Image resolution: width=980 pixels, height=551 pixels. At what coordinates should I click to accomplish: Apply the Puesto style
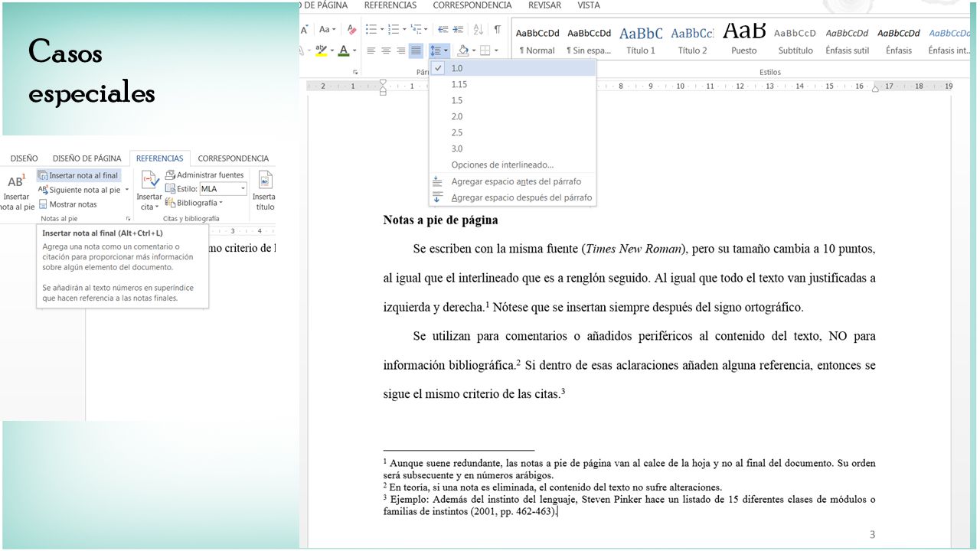pyautogui.click(x=743, y=41)
